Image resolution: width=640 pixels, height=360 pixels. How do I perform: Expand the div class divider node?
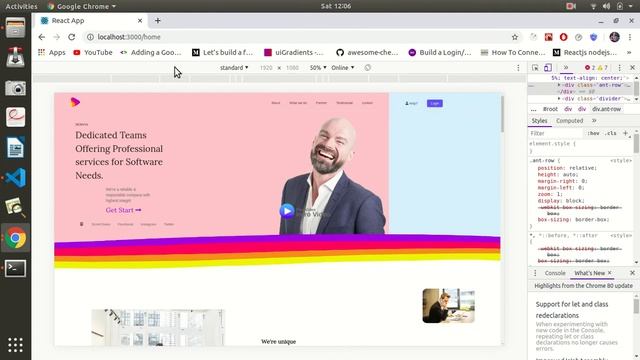pos(559,98)
